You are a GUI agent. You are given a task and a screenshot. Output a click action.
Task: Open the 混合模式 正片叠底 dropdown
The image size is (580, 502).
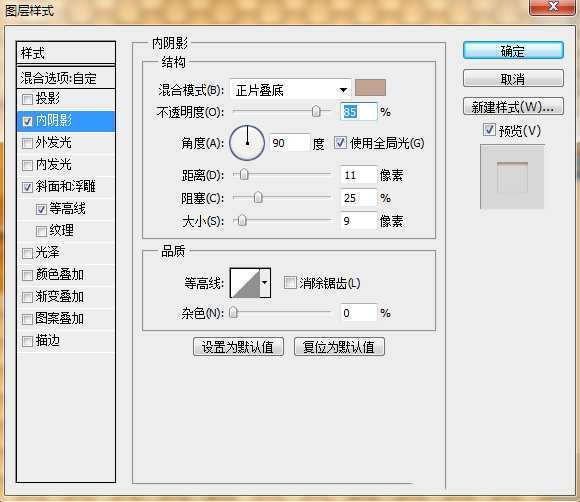coord(290,90)
